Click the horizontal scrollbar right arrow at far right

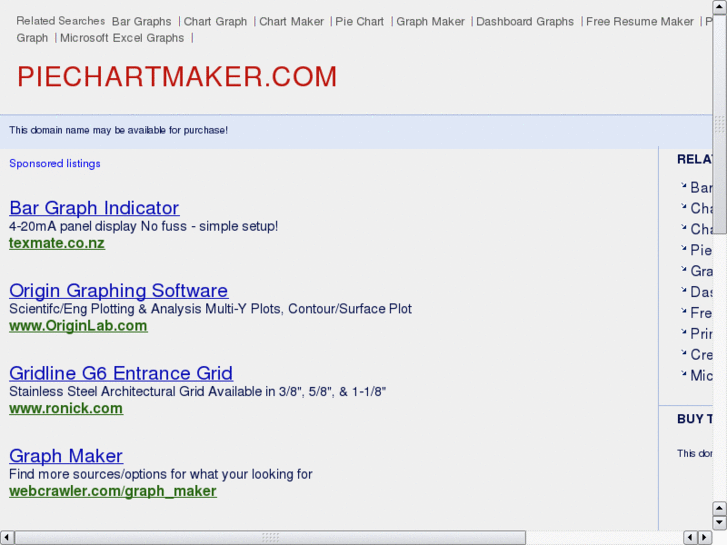click(705, 538)
